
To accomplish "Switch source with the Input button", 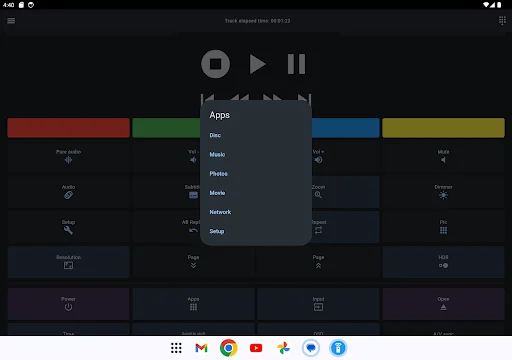I will 318,304.
